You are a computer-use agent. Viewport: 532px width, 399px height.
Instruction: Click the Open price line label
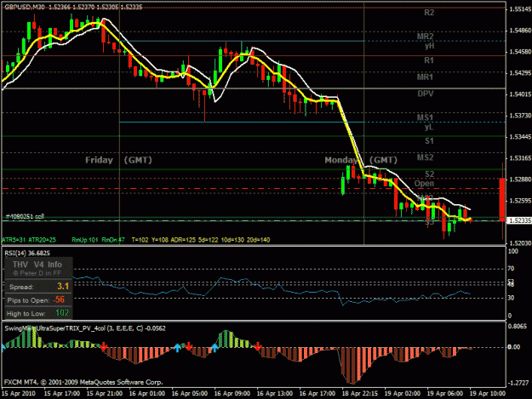click(x=424, y=184)
